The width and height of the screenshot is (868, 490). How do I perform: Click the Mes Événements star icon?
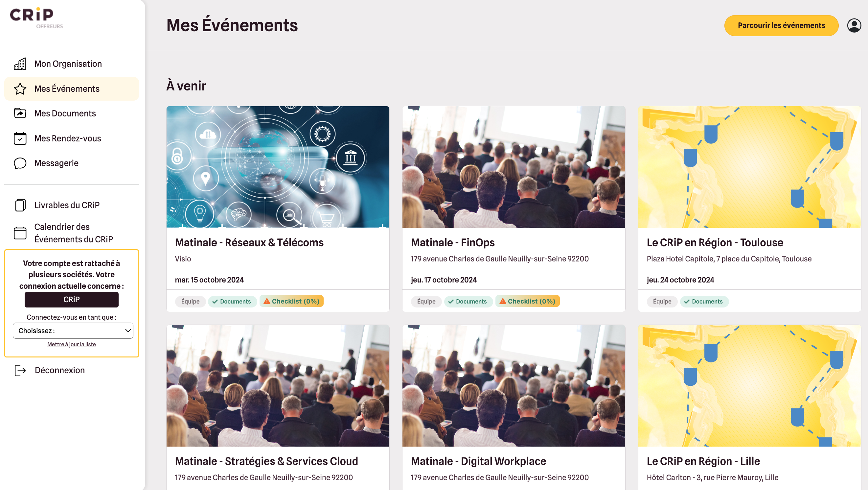tap(20, 89)
